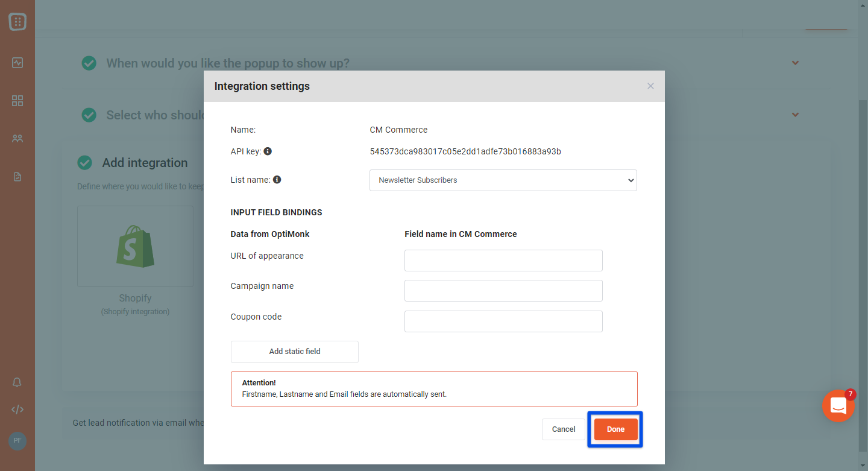The image size is (868, 471).
Task: Expand the 'Select who should' section chevron
Action: pos(795,115)
